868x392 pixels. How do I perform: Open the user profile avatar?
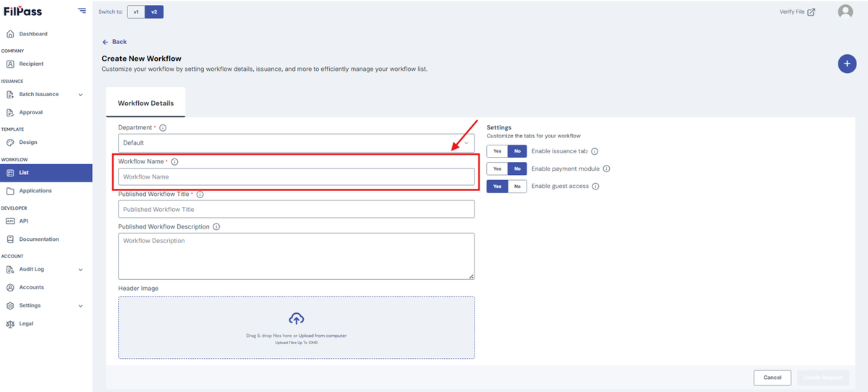click(845, 12)
